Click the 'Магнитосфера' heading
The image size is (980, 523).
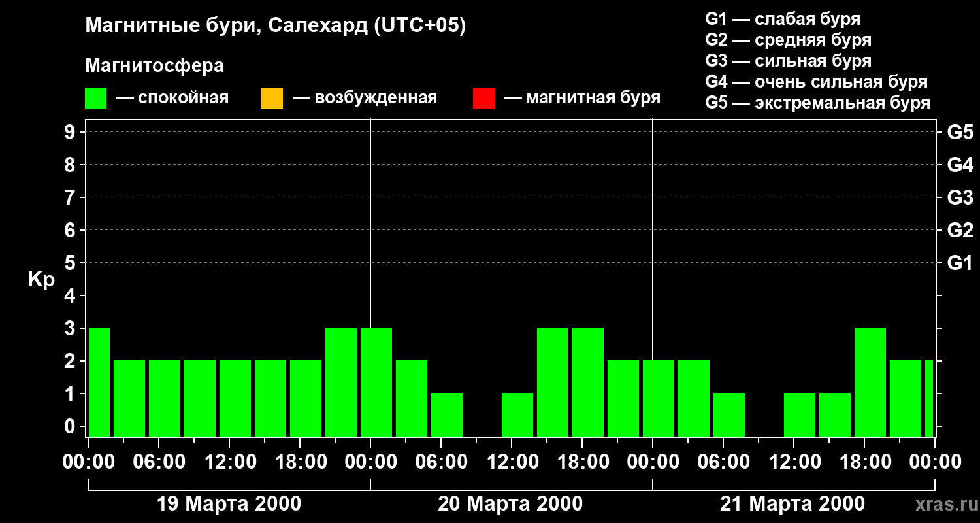155,66
